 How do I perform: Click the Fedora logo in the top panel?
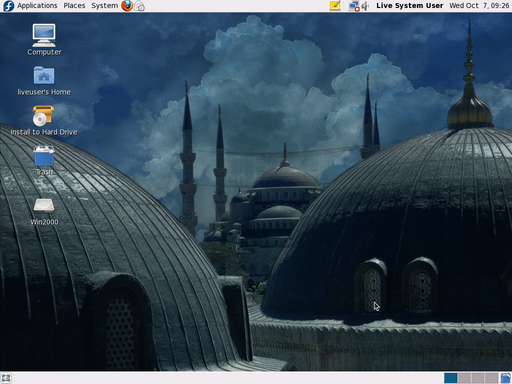click(8, 6)
